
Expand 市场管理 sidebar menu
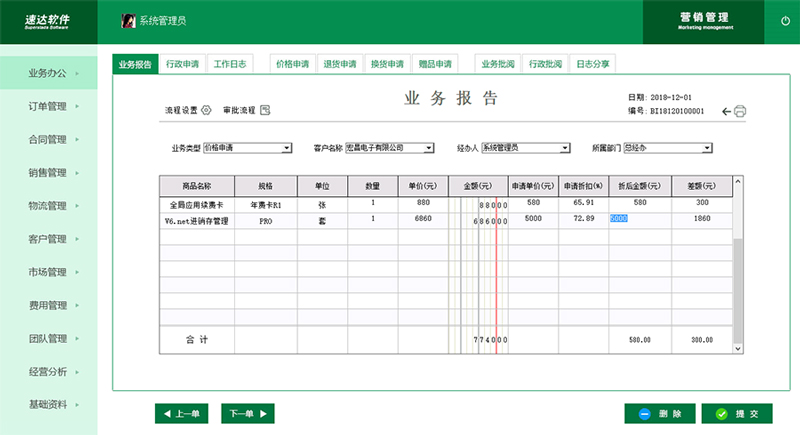[x=48, y=272]
